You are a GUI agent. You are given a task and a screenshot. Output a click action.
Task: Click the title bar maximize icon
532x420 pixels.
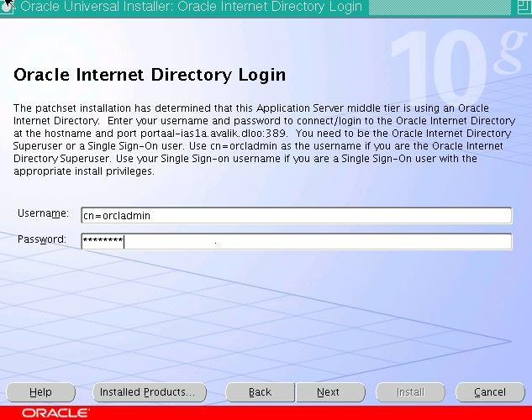point(524,7)
